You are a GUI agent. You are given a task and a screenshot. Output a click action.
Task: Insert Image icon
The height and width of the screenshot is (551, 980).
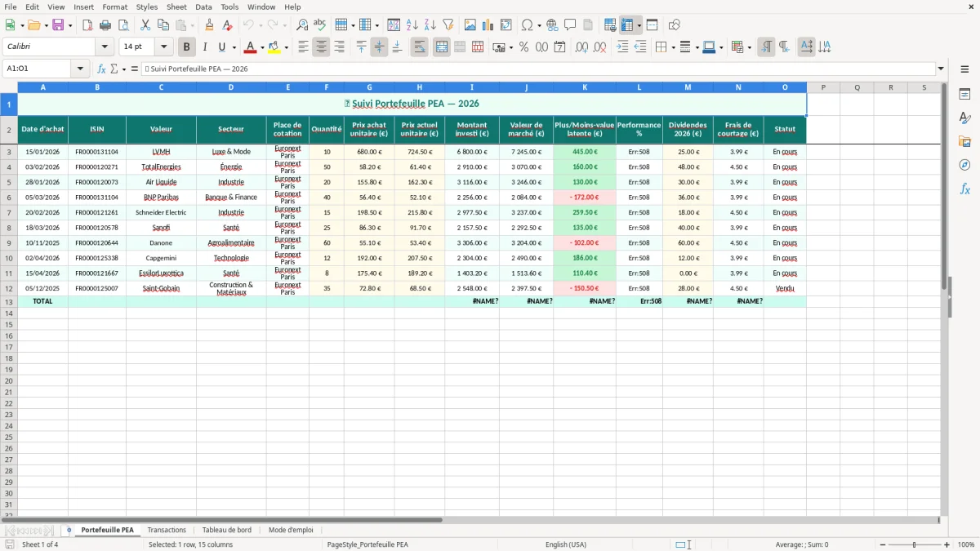470,25
